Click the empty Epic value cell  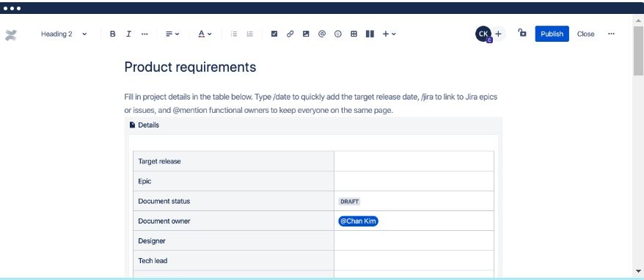(x=414, y=181)
